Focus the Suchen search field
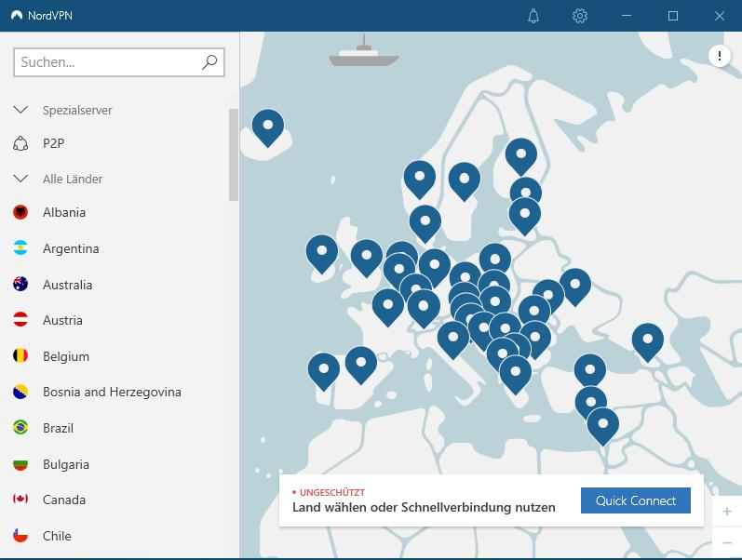742x560 pixels. (107, 62)
